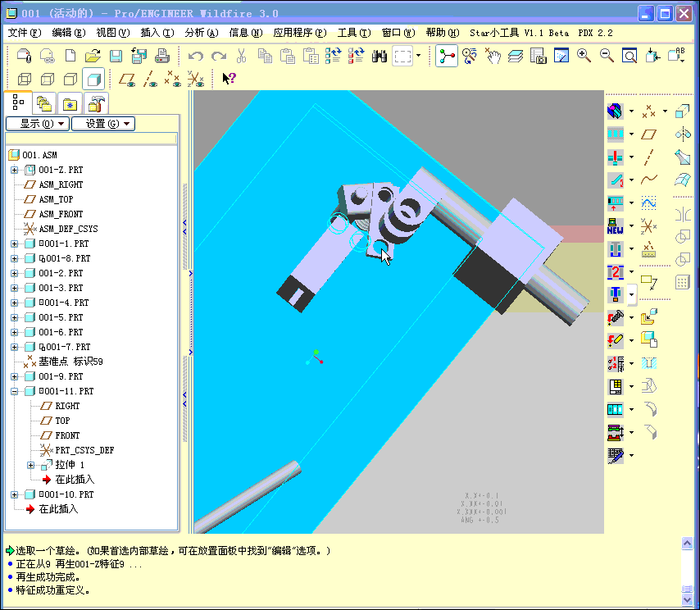Click the Zoom Out magnifier icon
Screen dimensions: 700x610
coord(607,56)
